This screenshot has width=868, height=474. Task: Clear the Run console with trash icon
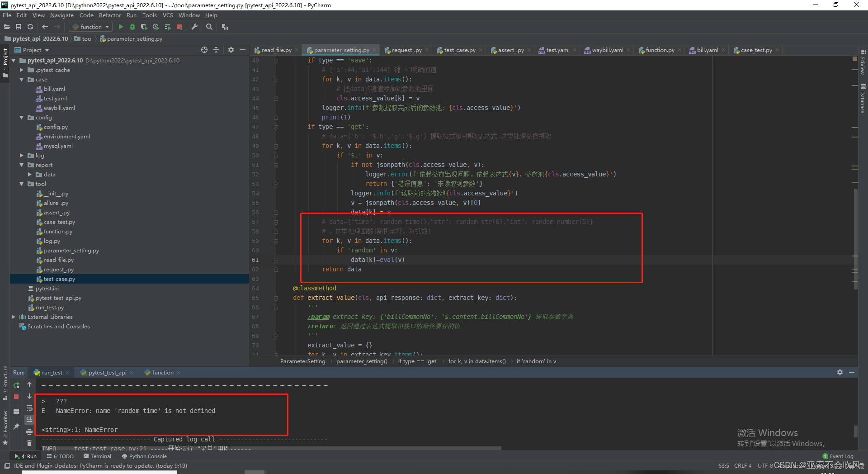coord(29,443)
